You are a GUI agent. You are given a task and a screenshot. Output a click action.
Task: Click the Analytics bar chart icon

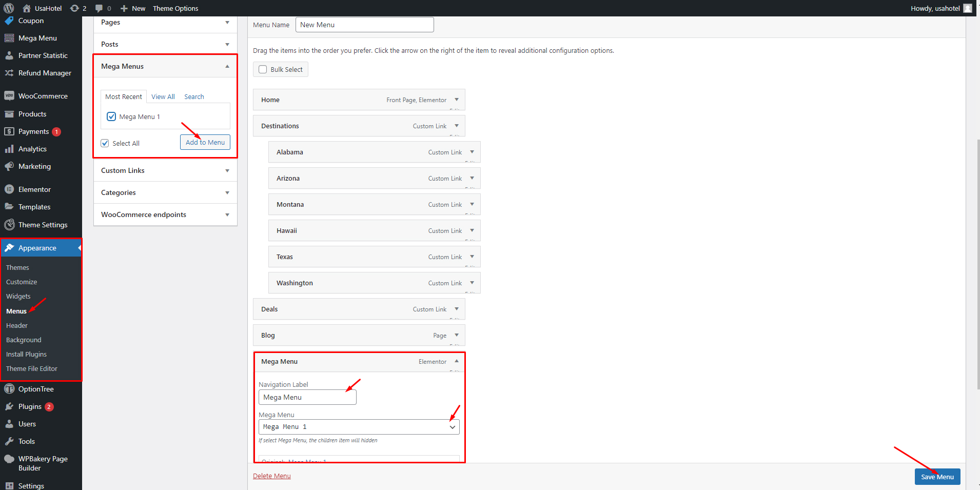click(9, 149)
